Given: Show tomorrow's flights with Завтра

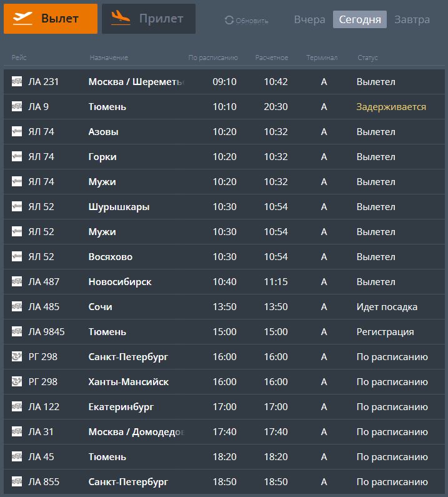Looking at the screenshot, I should [x=412, y=19].
